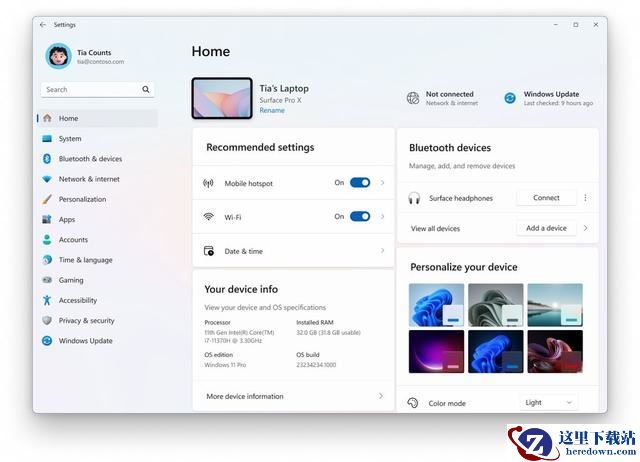Click the Surface Pro X device model text
Viewport: 640px width, 462px height.
[x=280, y=100]
